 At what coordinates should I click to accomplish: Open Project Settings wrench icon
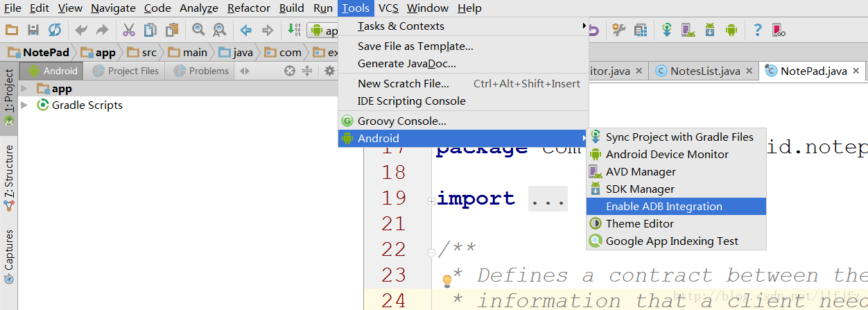(619, 30)
